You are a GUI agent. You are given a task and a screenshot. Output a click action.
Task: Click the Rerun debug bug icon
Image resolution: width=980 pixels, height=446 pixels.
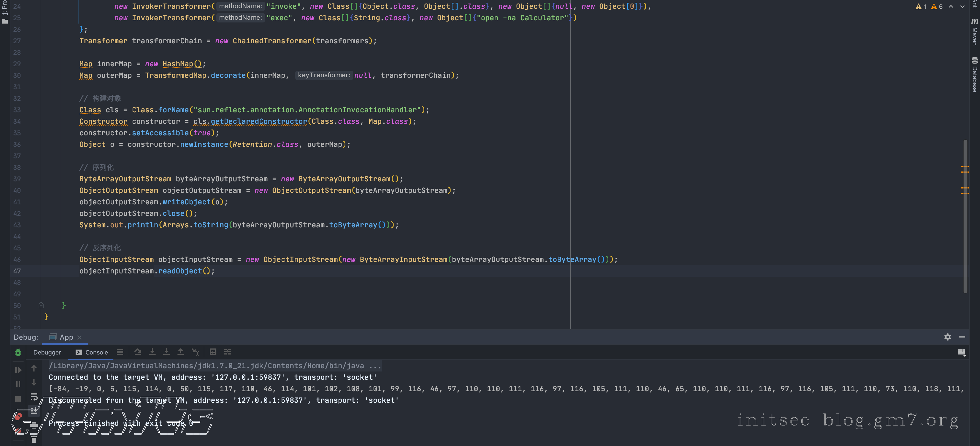point(18,352)
